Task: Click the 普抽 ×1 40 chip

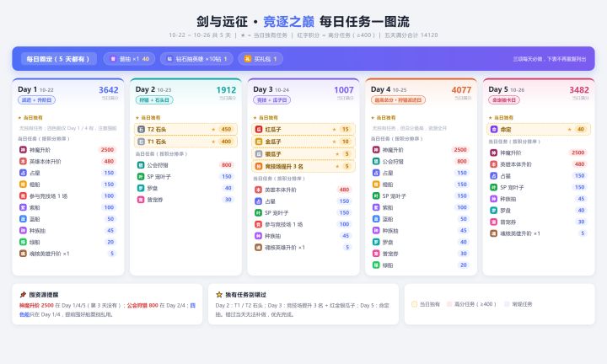Action: pos(129,59)
